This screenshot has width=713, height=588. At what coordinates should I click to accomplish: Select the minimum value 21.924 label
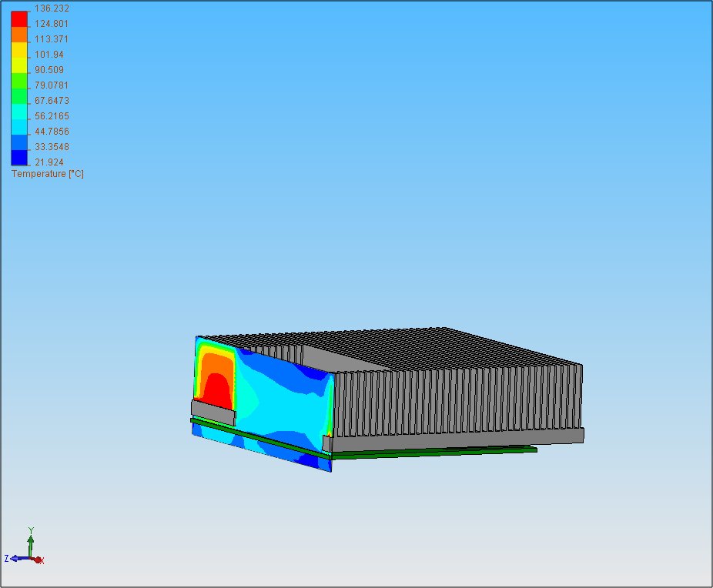coord(49,162)
